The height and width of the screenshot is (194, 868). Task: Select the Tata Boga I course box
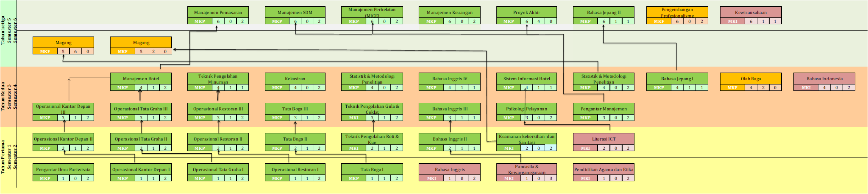[x=372, y=169]
